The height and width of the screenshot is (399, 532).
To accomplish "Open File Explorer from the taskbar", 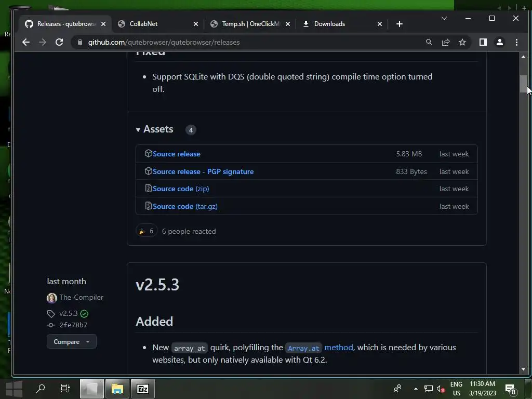I will click(x=117, y=389).
